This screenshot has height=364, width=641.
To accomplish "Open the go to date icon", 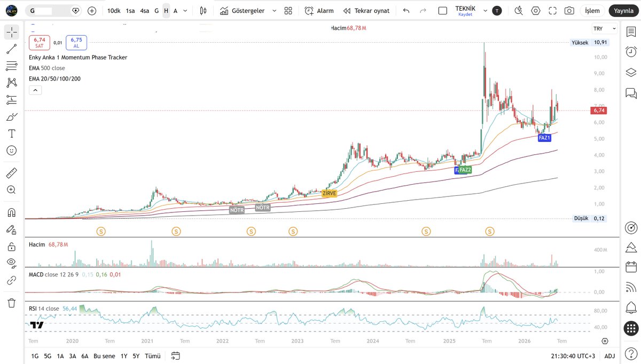I will 176,356.
